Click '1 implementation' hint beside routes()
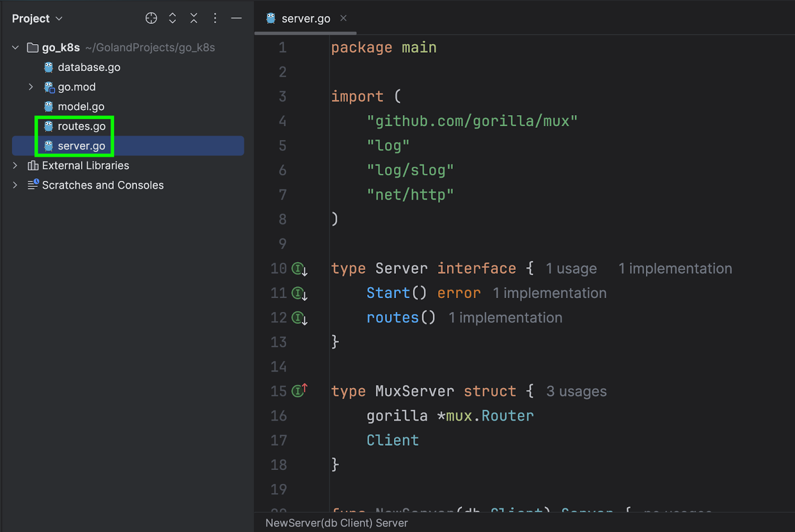Screen dimensions: 795x532 click(x=505, y=318)
